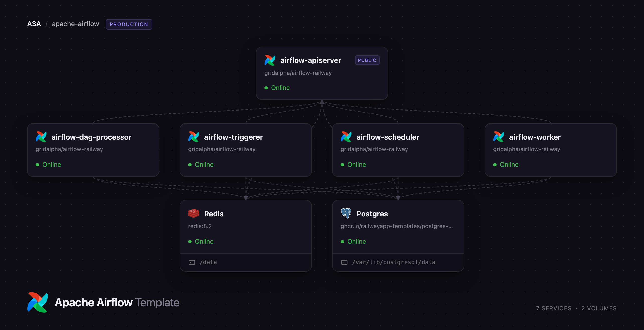This screenshot has height=330, width=644.
Task: Click gridalpha/airflow-railway under airflow-dag-processor
Action: (69, 149)
